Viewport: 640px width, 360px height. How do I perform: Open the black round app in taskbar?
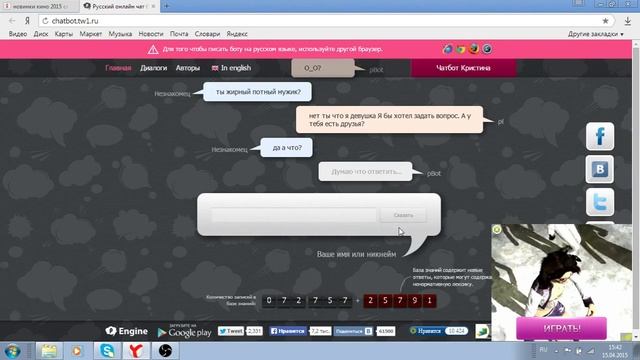[165, 351]
